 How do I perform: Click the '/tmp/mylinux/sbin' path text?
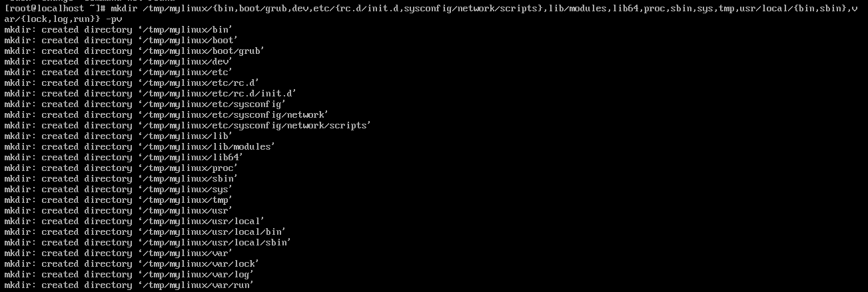(x=188, y=178)
